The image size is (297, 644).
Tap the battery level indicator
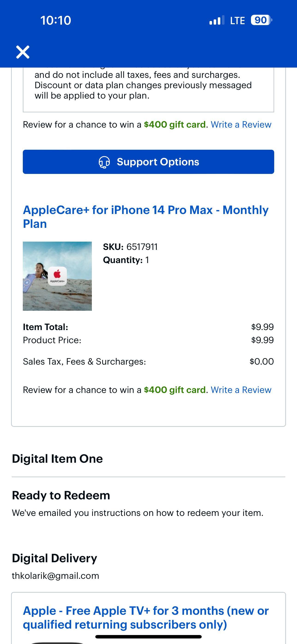coord(261,20)
